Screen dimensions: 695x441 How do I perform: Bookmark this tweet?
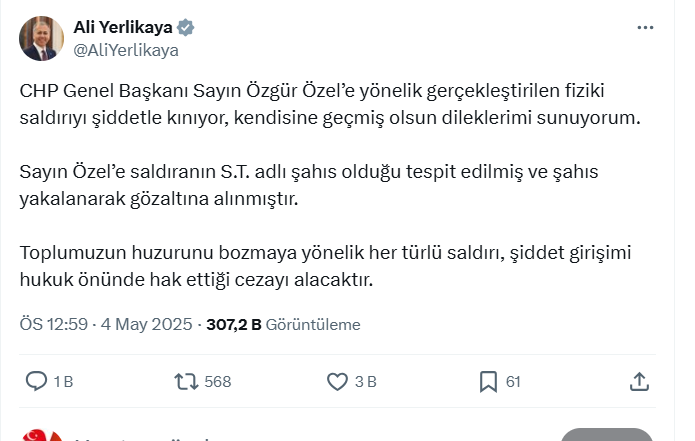(488, 381)
